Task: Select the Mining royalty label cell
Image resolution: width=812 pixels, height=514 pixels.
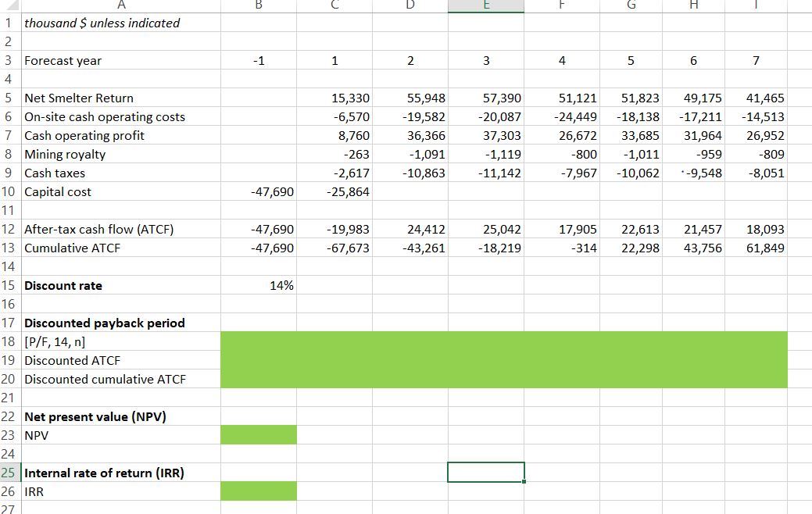Action: (63, 154)
